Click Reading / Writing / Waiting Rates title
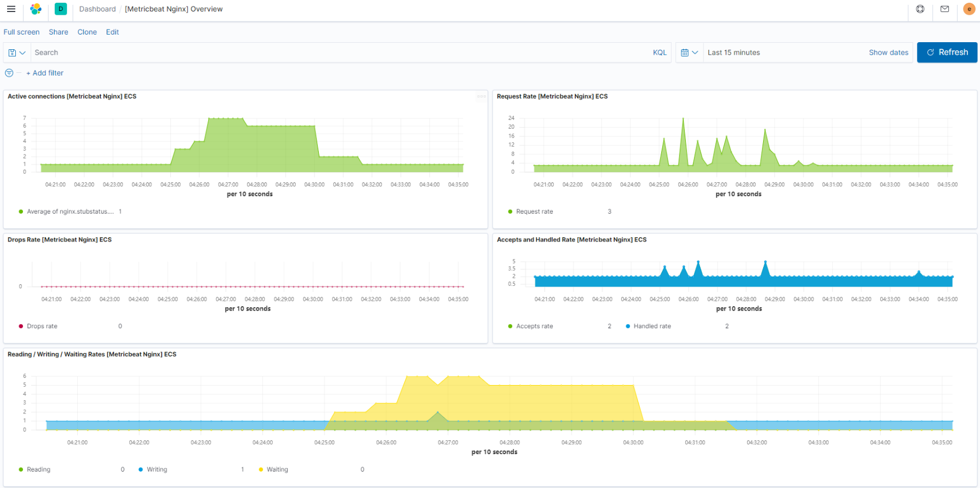This screenshot has height=488, width=980. 92,354
